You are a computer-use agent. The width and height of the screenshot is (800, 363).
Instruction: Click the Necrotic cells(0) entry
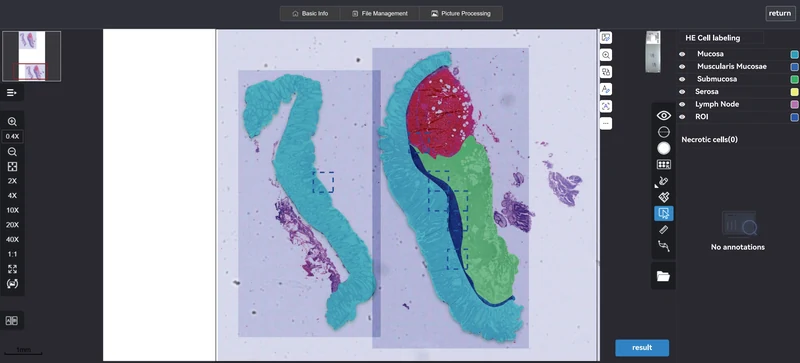pos(710,139)
